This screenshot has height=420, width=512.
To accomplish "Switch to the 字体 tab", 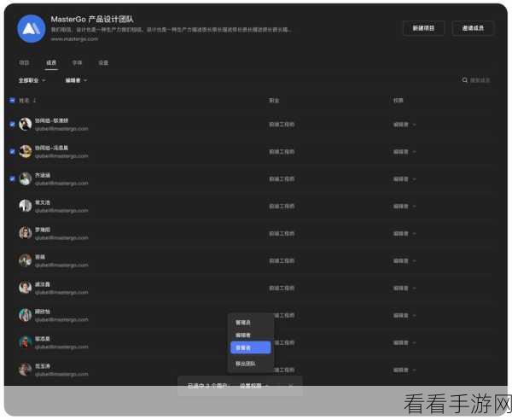I will [77, 62].
